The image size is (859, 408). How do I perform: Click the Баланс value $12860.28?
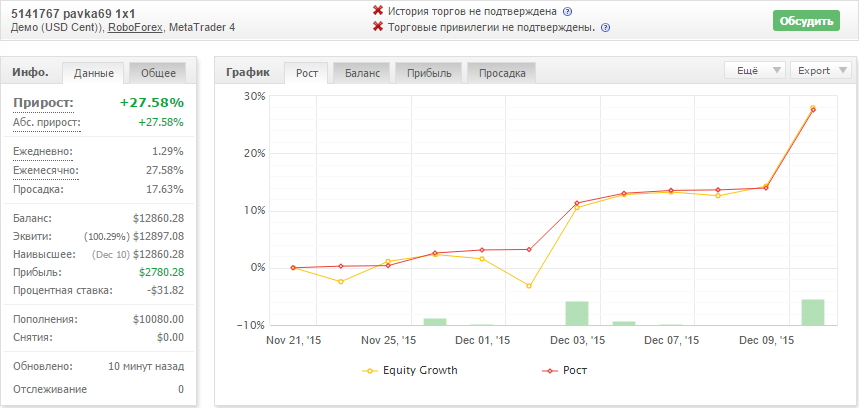pos(158,219)
